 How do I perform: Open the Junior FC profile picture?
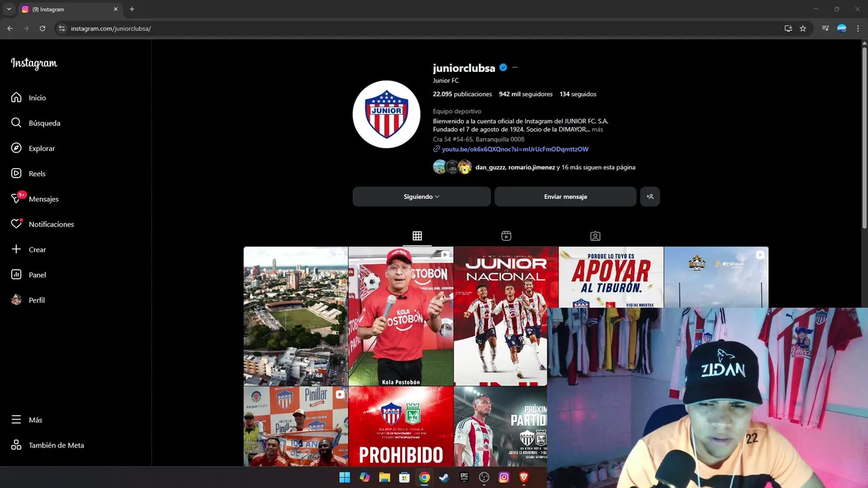[x=387, y=114]
